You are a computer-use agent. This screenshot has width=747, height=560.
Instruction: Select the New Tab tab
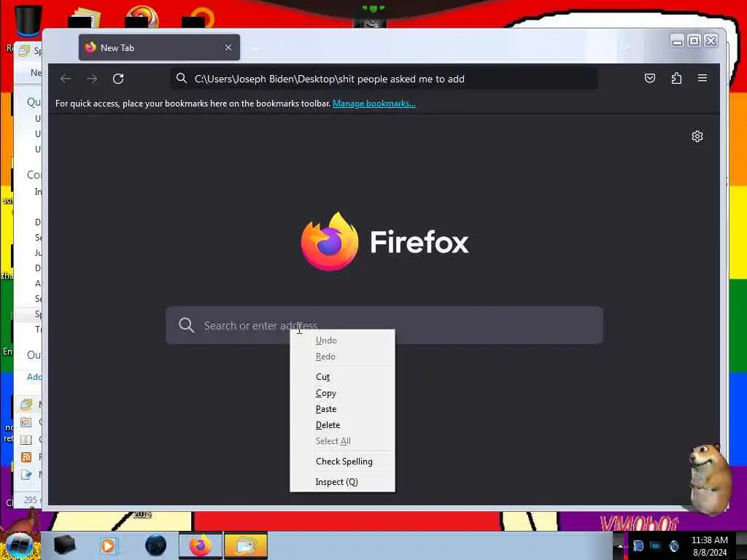tap(159, 47)
